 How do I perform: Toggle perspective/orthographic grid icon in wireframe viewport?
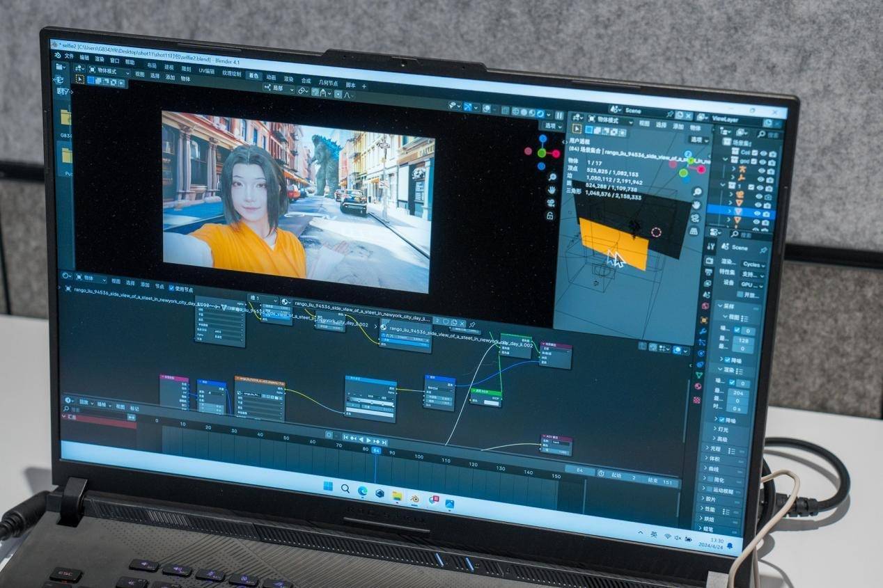click(694, 232)
